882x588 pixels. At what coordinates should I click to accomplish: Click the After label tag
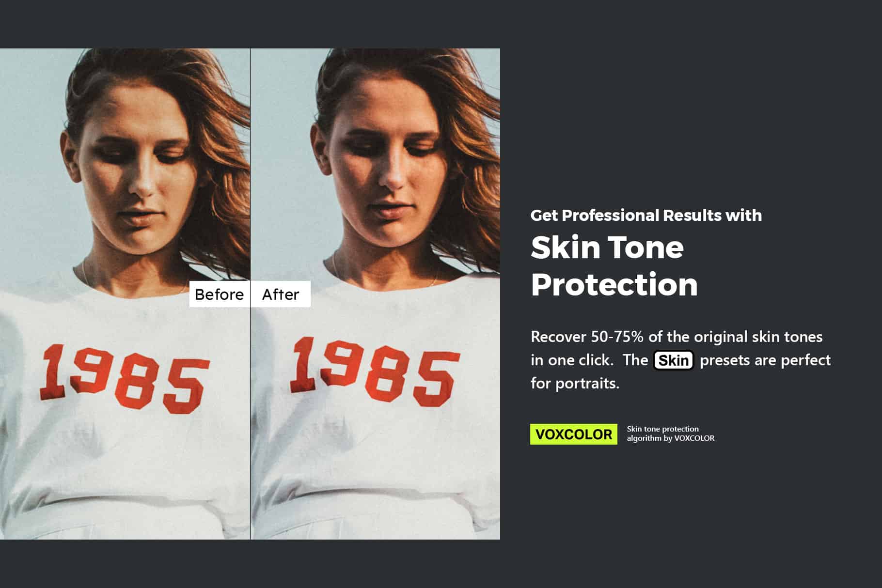point(281,294)
